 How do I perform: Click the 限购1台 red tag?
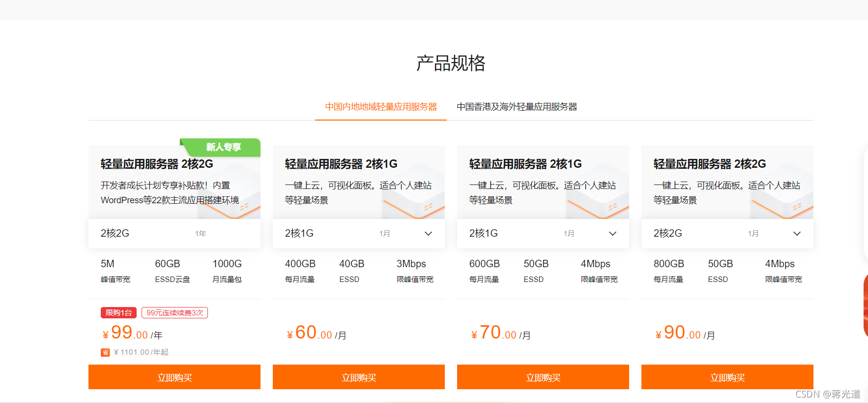click(x=118, y=313)
